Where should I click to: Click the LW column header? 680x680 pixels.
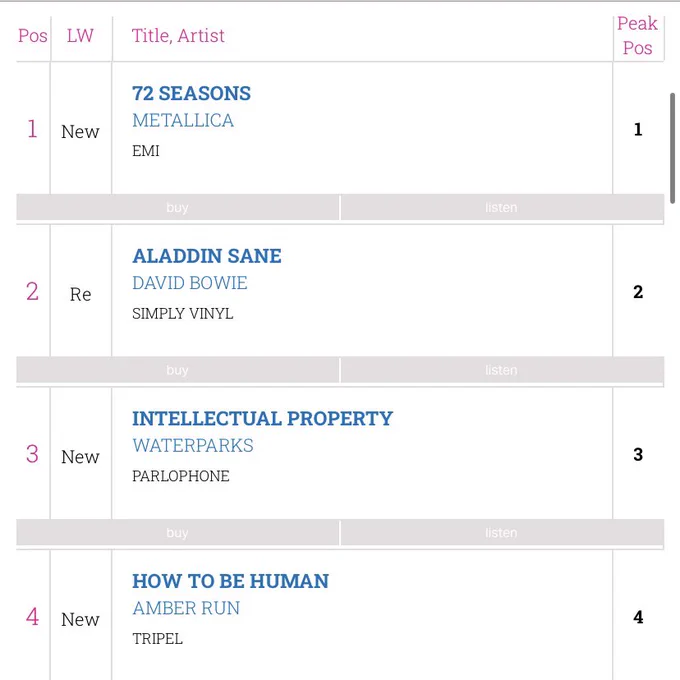click(80, 36)
